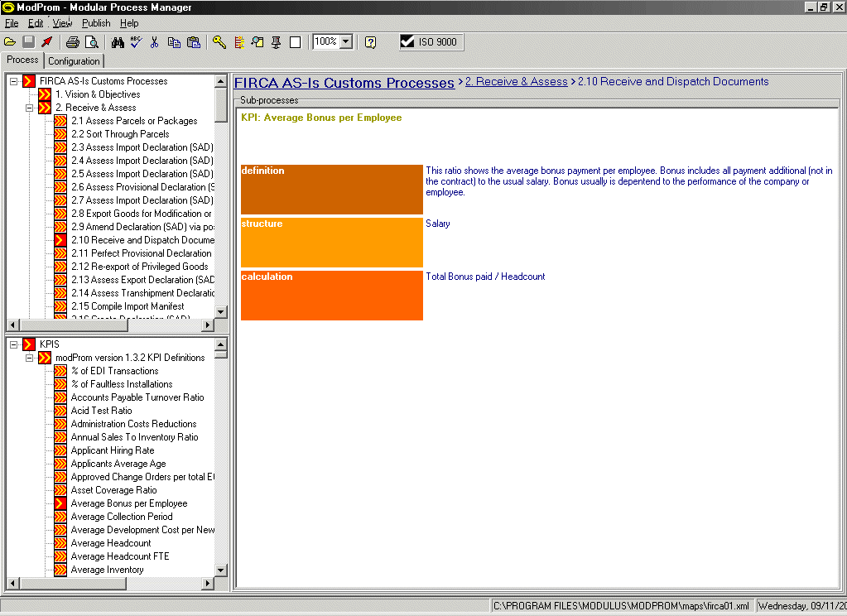Collapse the KPIS root tree node
The height and width of the screenshot is (616, 847).
(13, 344)
